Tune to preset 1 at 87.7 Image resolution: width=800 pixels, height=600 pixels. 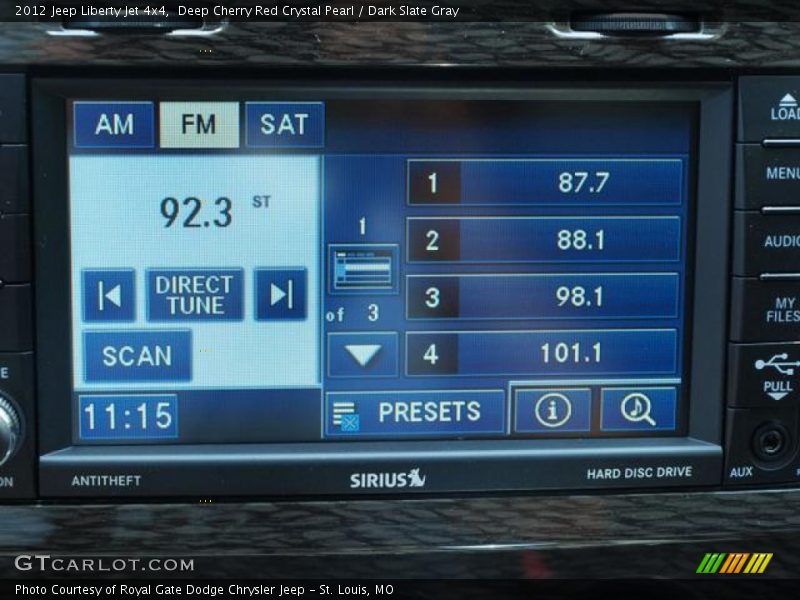pyautogui.click(x=545, y=183)
